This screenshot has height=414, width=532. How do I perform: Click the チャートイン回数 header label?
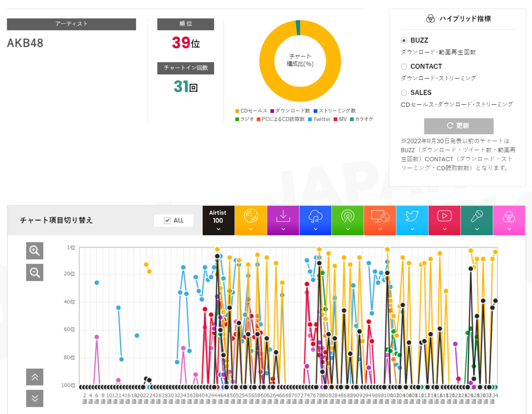[186, 68]
